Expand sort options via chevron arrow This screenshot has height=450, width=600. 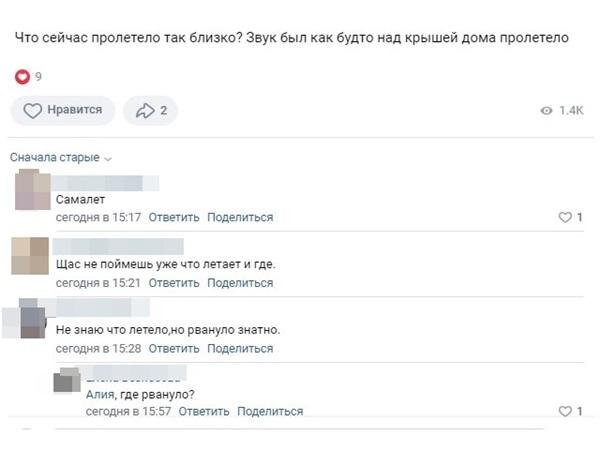(108, 159)
